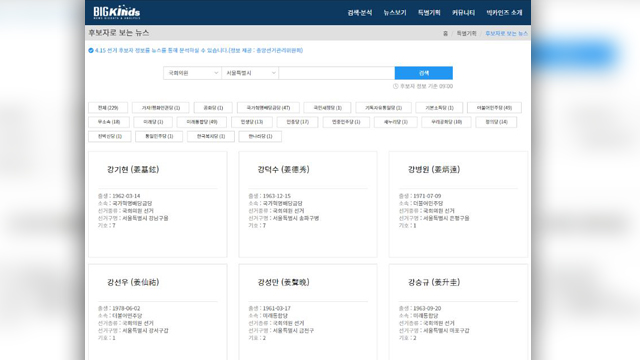Filter by 친박신당 (1)
Screen dimensions: 640x360
(109, 136)
